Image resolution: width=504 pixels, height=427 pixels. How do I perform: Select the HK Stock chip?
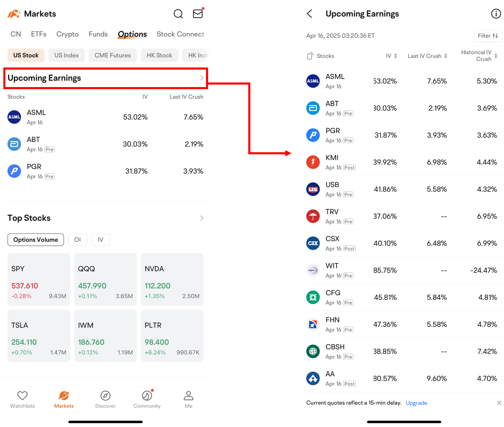[159, 55]
